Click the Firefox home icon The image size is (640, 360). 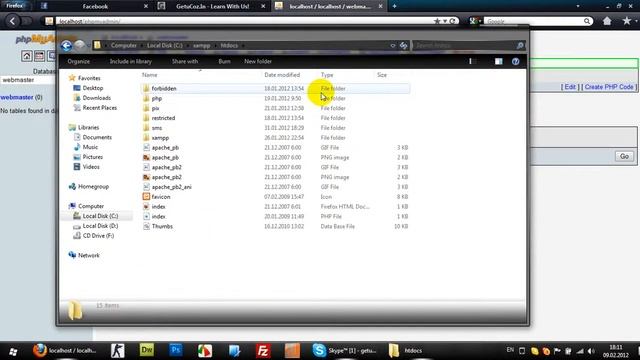(x=607, y=21)
